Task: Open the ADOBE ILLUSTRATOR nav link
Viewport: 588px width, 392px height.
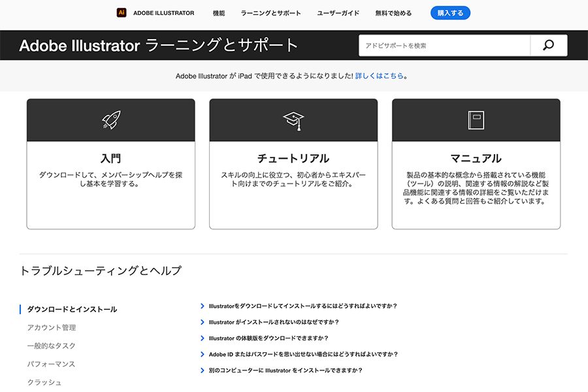Action: click(163, 13)
